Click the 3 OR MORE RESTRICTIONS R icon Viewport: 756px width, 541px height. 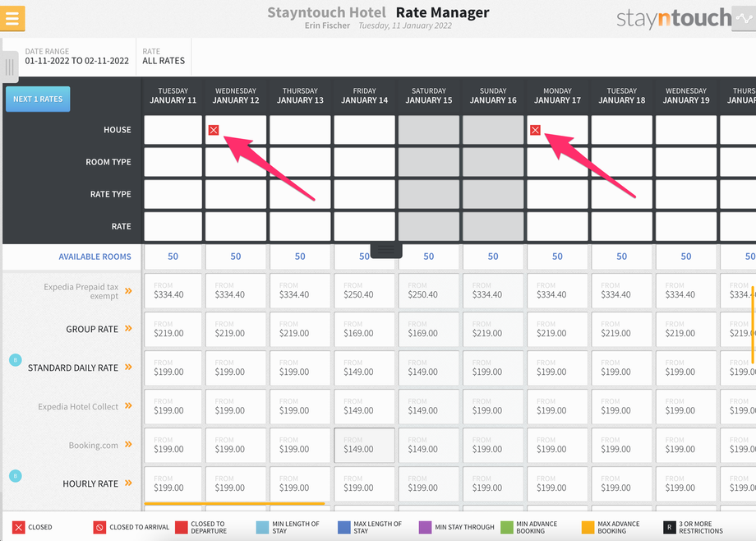669,527
